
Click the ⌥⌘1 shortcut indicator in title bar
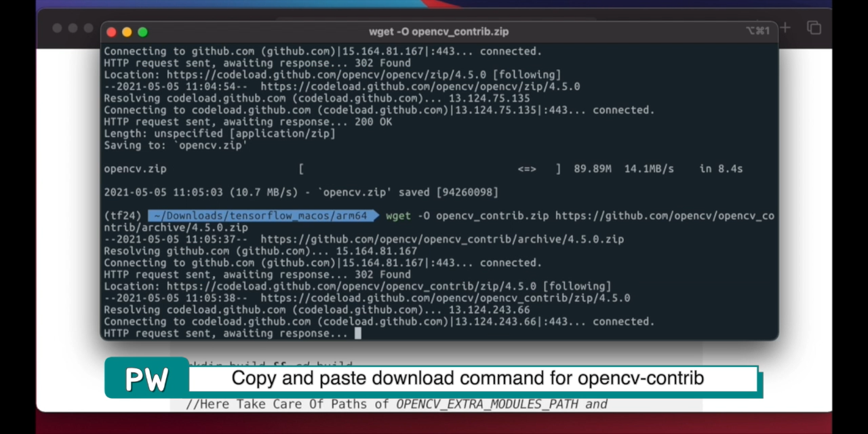click(757, 31)
